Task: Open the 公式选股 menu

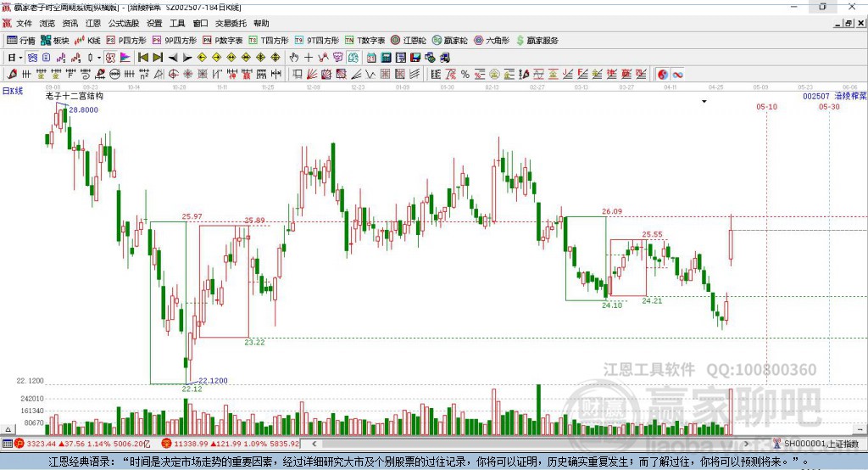Action: coord(124,23)
